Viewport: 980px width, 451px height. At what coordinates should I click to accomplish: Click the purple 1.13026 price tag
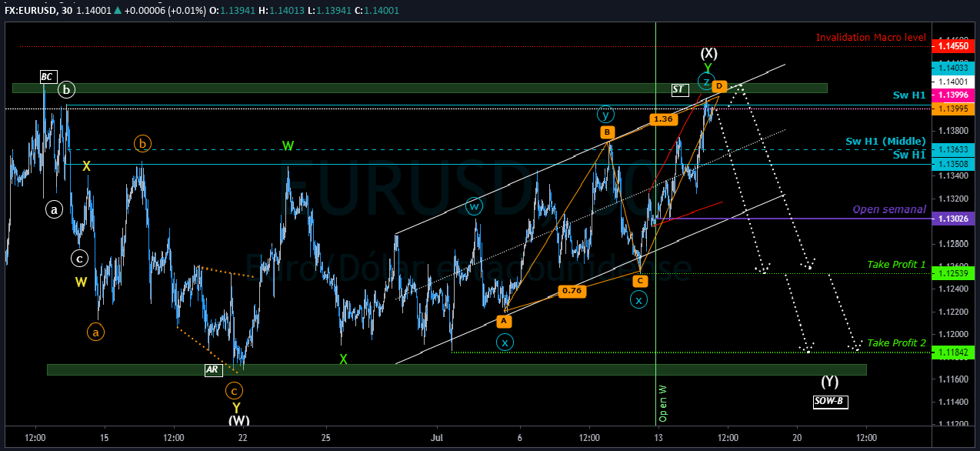(954, 219)
